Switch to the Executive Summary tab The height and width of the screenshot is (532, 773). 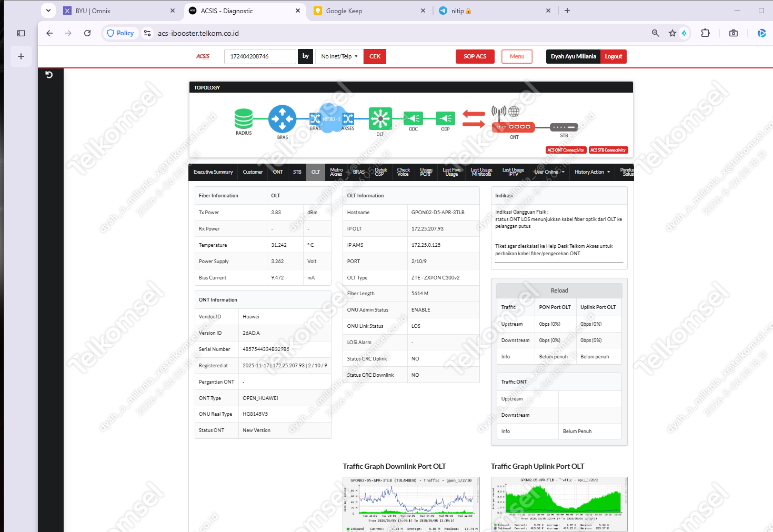(213, 172)
